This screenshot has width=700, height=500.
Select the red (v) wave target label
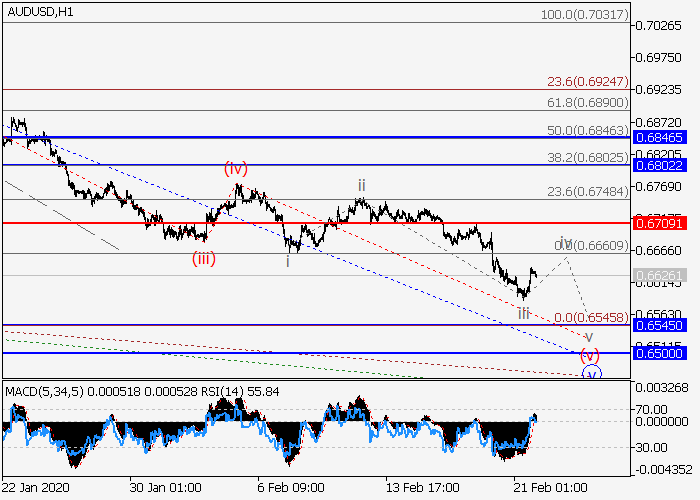pyautogui.click(x=590, y=355)
